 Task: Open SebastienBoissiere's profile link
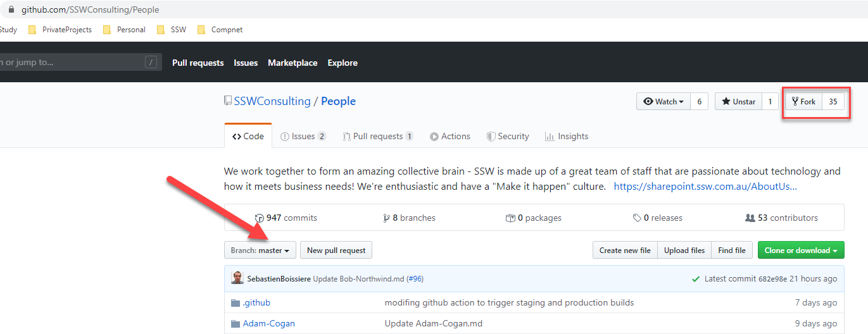click(x=279, y=279)
